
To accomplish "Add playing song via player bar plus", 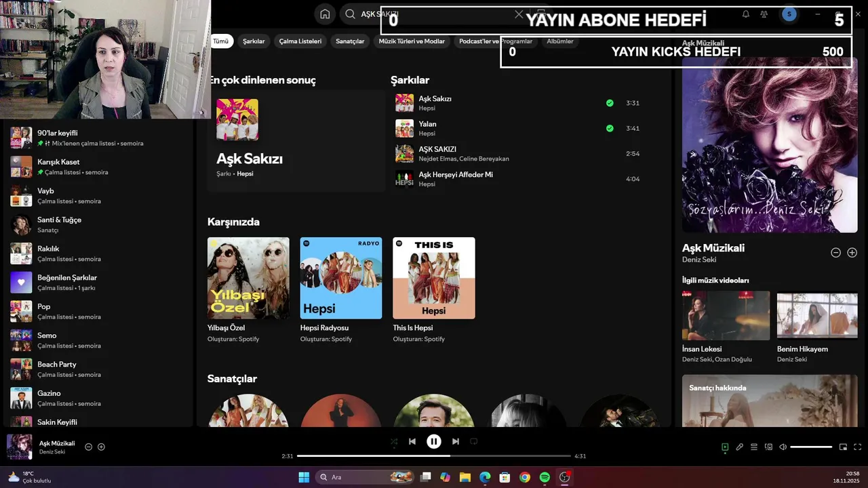I will pos(101,447).
